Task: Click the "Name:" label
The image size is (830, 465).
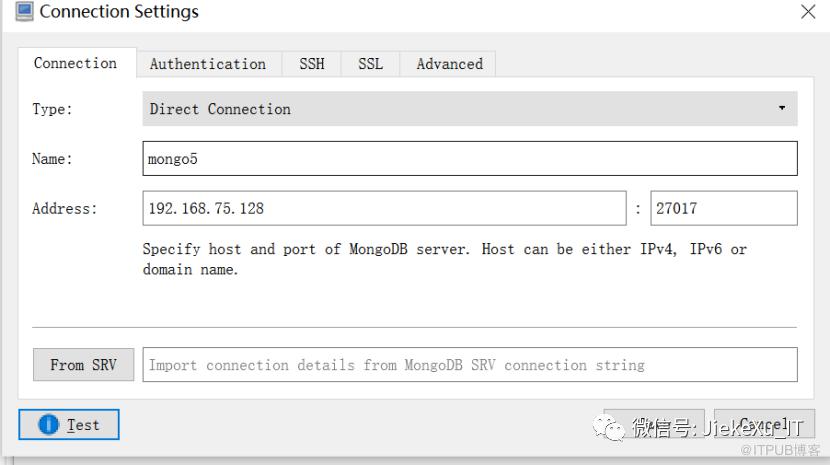Action: [52, 158]
